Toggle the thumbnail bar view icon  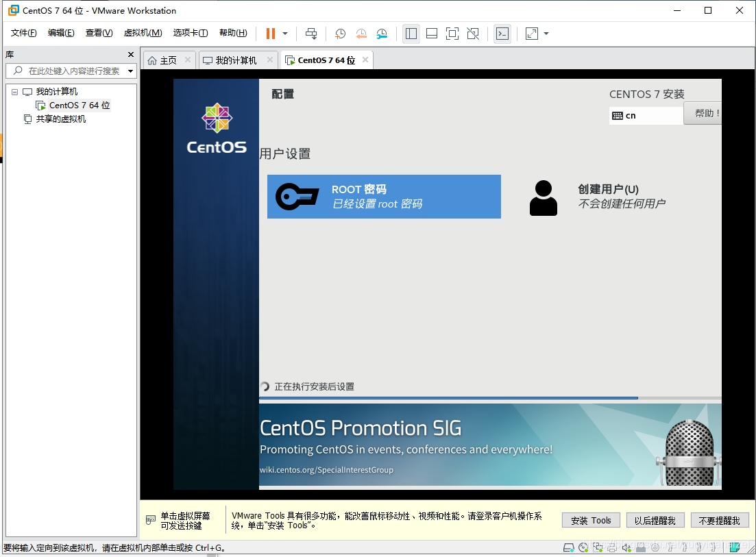432,34
